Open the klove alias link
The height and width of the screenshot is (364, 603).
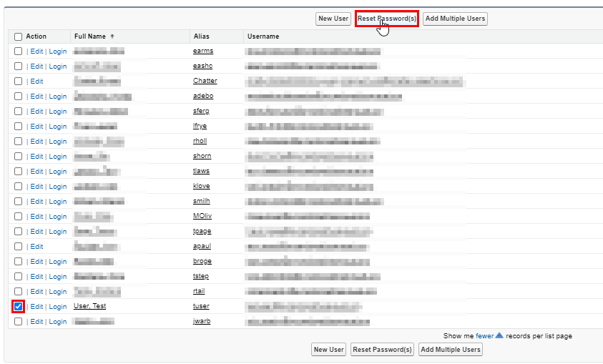202,186
